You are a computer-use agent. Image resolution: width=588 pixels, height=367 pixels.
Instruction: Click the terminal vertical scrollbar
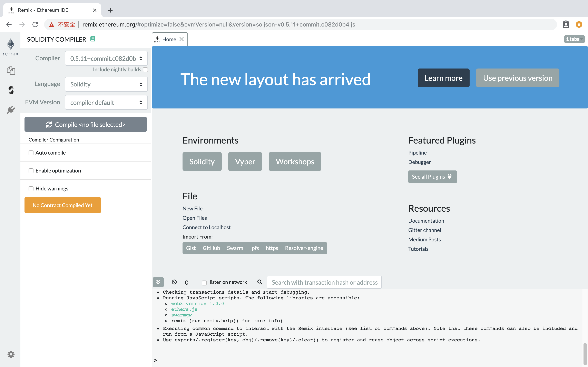(585, 354)
